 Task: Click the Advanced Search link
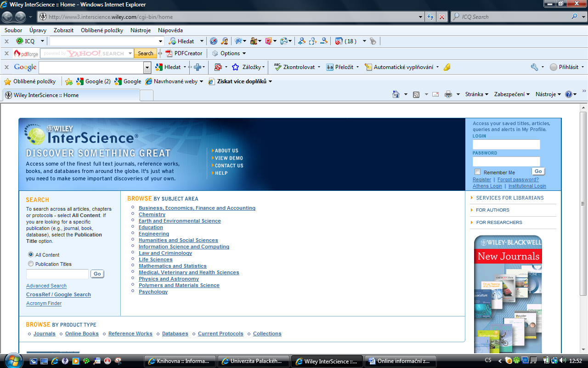46,286
